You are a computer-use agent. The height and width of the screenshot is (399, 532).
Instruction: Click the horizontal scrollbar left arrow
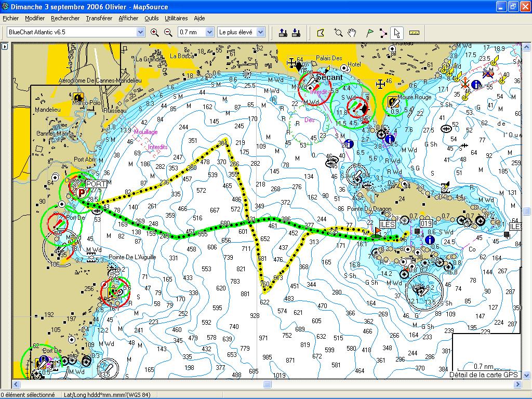[16, 384]
